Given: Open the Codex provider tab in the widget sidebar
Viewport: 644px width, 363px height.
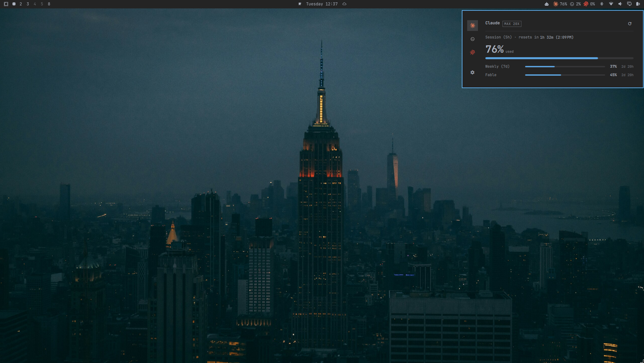Looking at the screenshot, I should click(473, 39).
